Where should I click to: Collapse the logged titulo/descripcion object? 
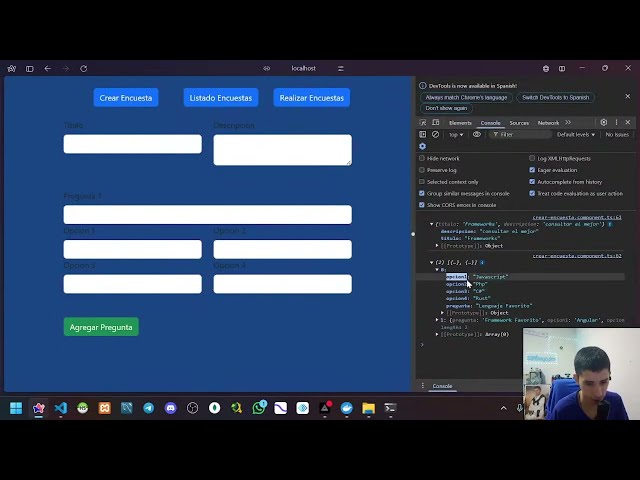431,224
